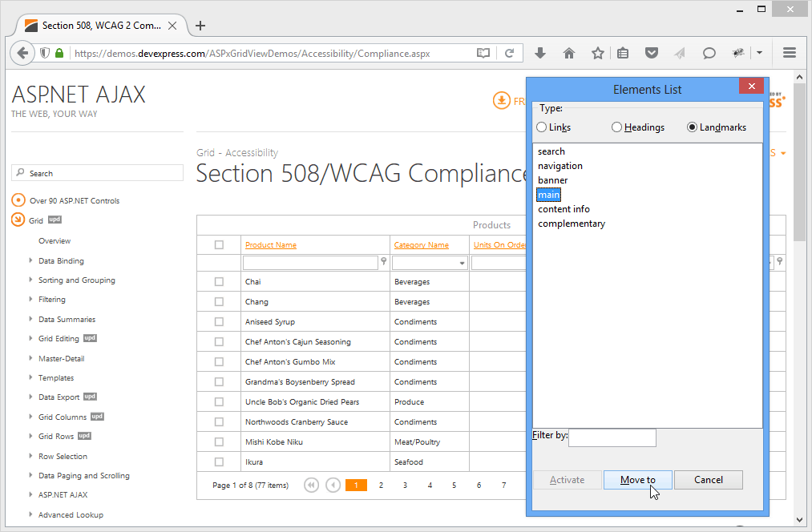Click the Move to button

point(638,479)
